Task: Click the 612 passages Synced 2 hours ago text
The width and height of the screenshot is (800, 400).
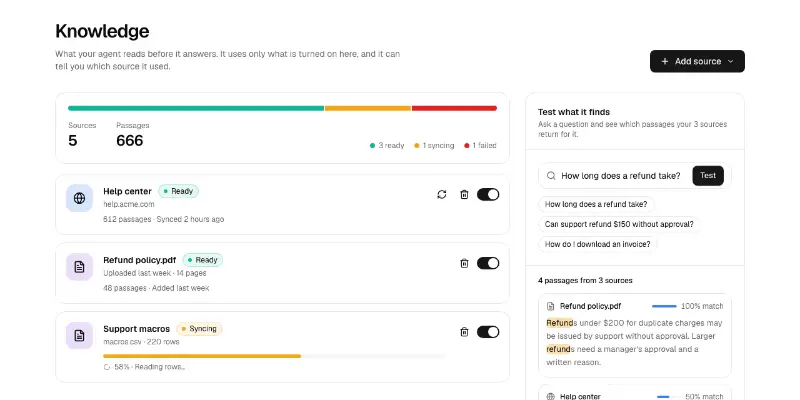Action: point(163,219)
